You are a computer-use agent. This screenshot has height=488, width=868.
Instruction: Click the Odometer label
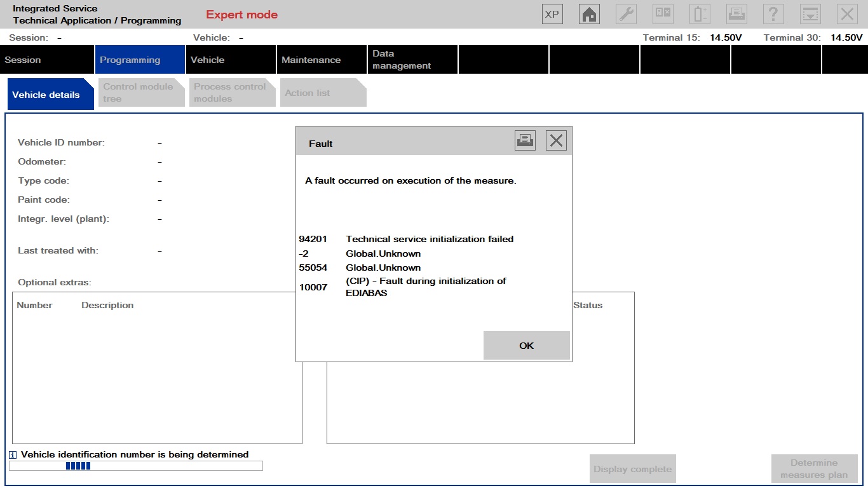pos(42,161)
